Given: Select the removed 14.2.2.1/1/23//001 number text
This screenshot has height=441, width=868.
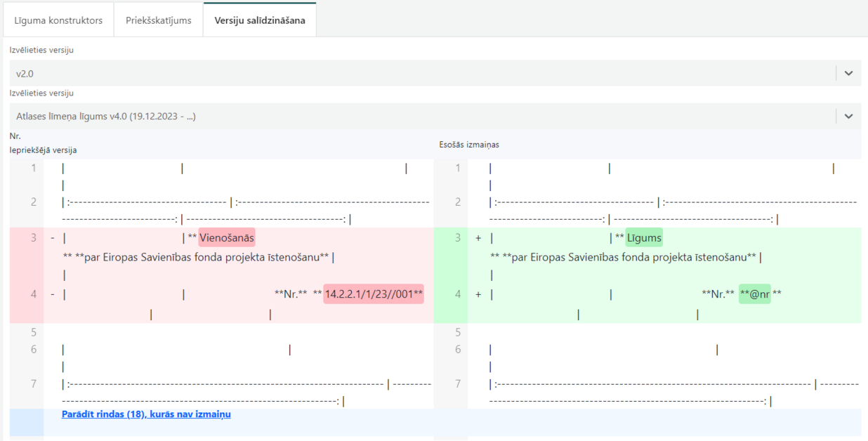Looking at the screenshot, I should pyautogui.click(x=374, y=294).
